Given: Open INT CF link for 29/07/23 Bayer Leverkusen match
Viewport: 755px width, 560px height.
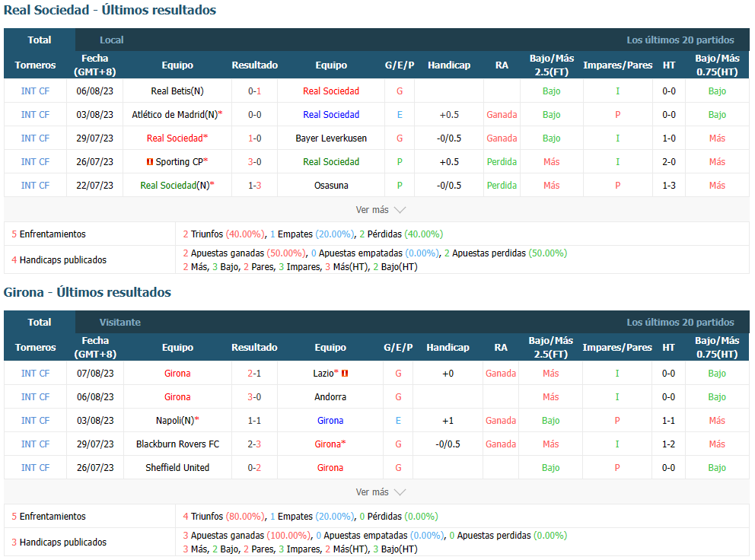Looking at the screenshot, I should (x=35, y=138).
